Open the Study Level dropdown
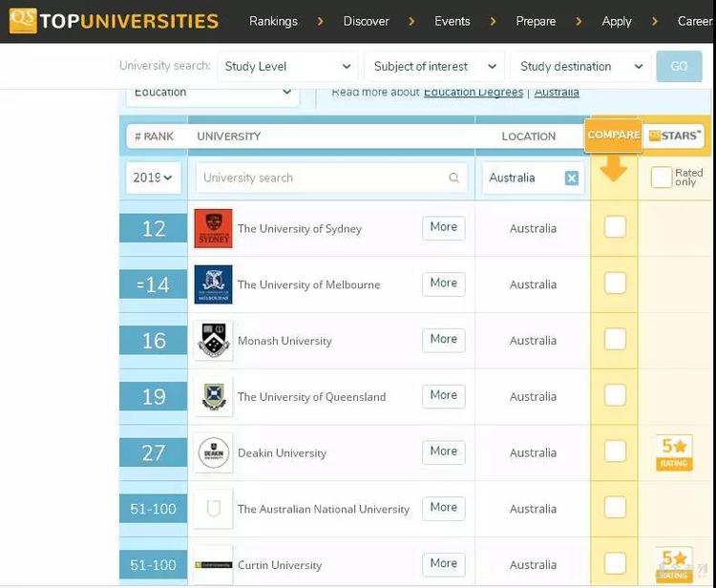This screenshot has height=588, width=716. [x=287, y=67]
